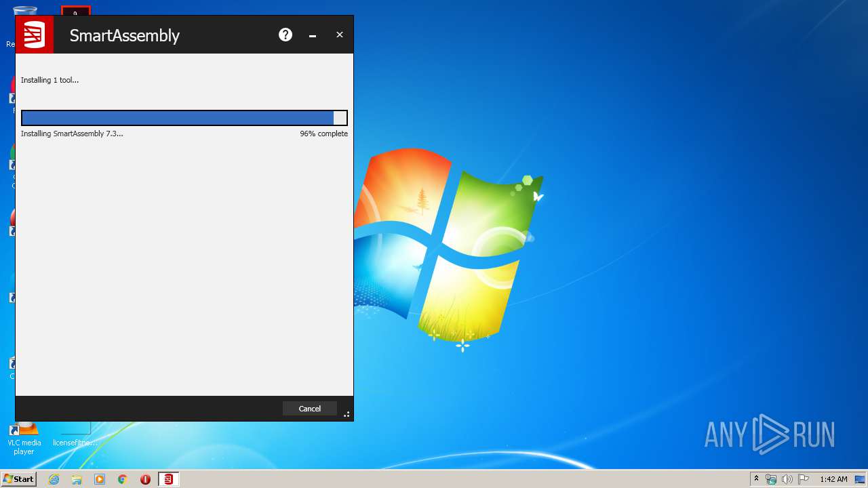Open Windows Media Player taskbar icon
868x488 pixels.
pos(100,479)
